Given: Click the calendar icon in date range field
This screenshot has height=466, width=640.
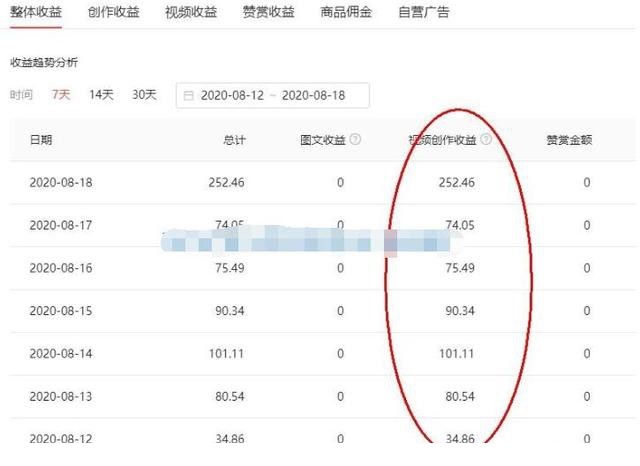Looking at the screenshot, I should coord(188,96).
